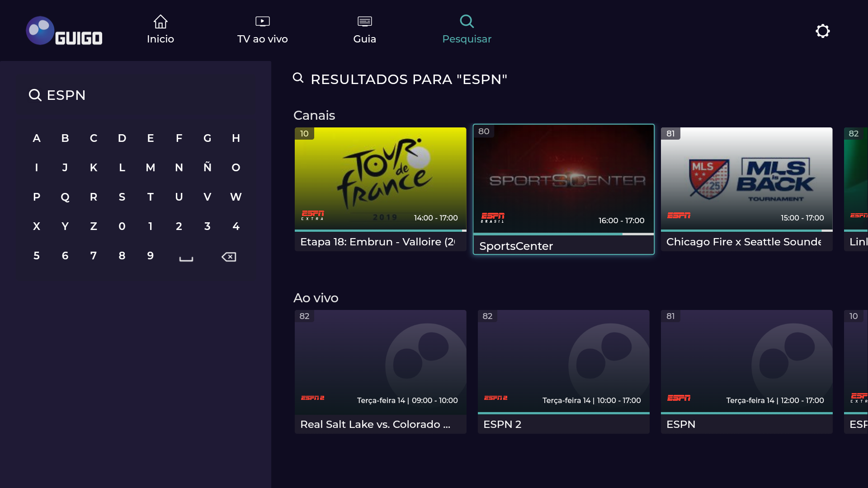Click the ESPN search input field
868x488 pixels.
[x=136, y=95]
